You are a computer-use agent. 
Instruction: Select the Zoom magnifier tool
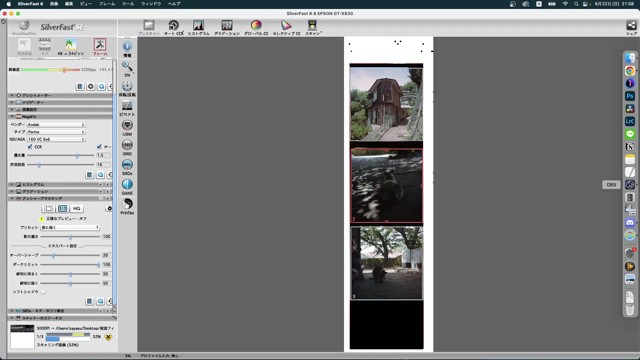tap(127, 66)
